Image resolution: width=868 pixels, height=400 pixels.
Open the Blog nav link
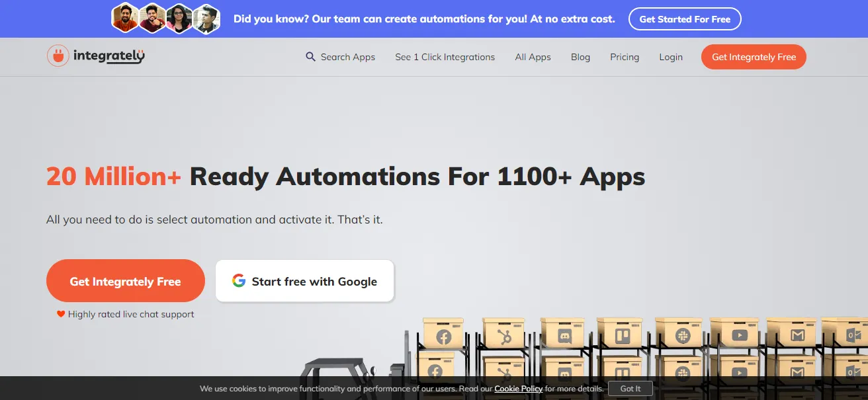580,57
